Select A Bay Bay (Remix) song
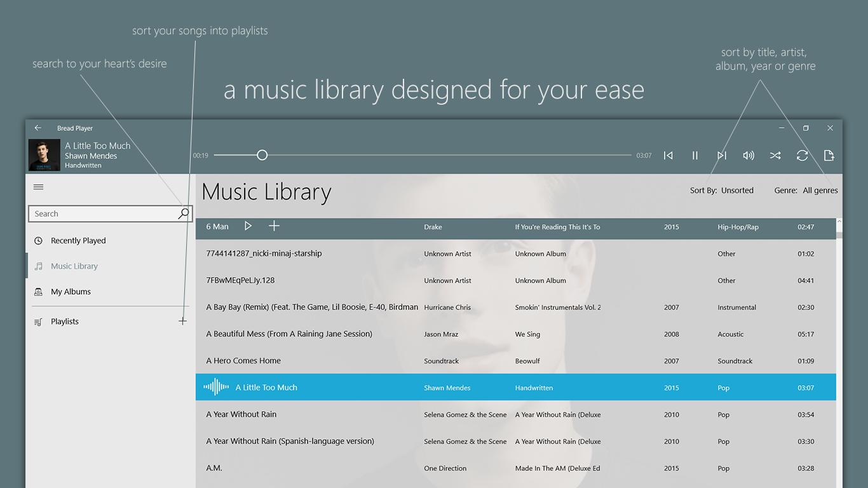The height and width of the screenshot is (488, 868). [515, 307]
